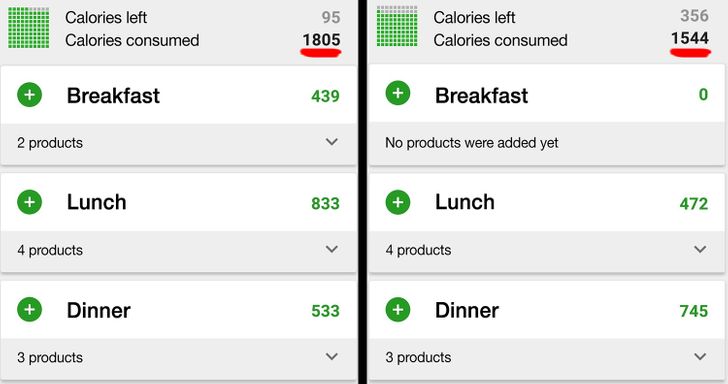Open the Breakfast section showing 439 calories
Viewport: 728px width, 384px height.
point(179,95)
